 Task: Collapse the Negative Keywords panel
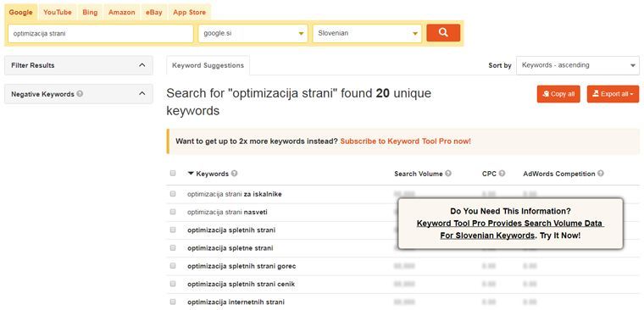[79, 94]
